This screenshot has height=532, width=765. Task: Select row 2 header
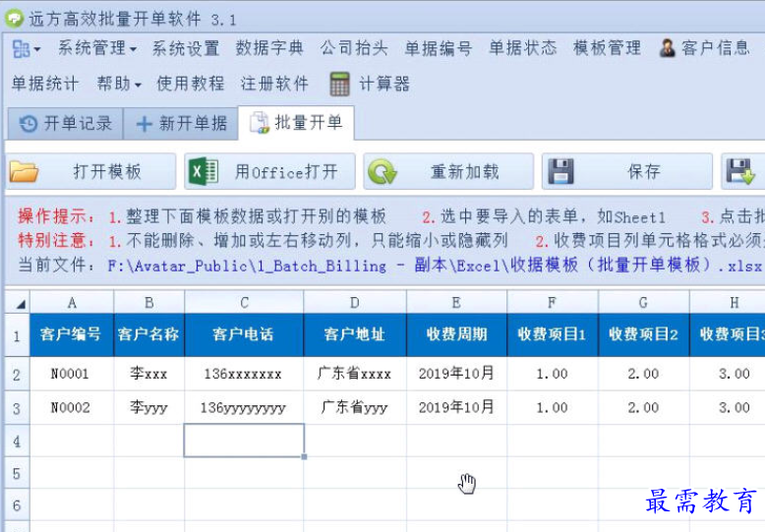click(x=17, y=374)
